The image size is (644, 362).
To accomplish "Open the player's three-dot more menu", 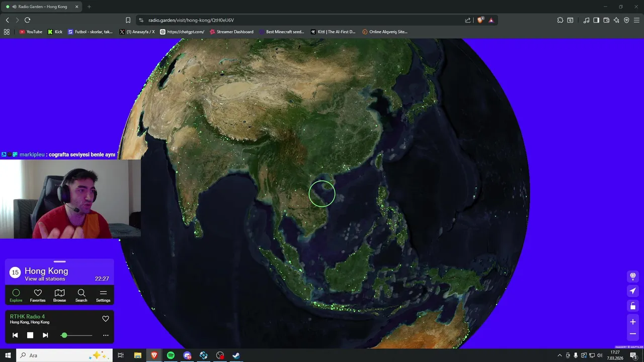I will (x=106, y=335).
